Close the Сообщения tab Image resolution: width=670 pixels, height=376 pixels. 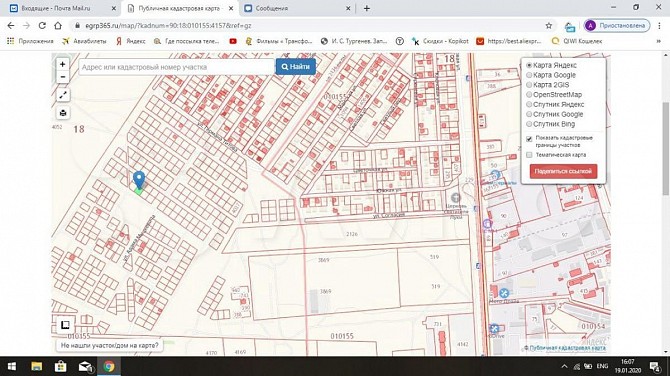tap(348, 8)
